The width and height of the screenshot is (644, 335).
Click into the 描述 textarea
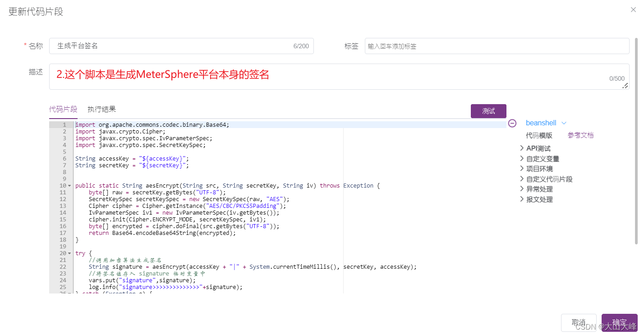click(339, 77)
